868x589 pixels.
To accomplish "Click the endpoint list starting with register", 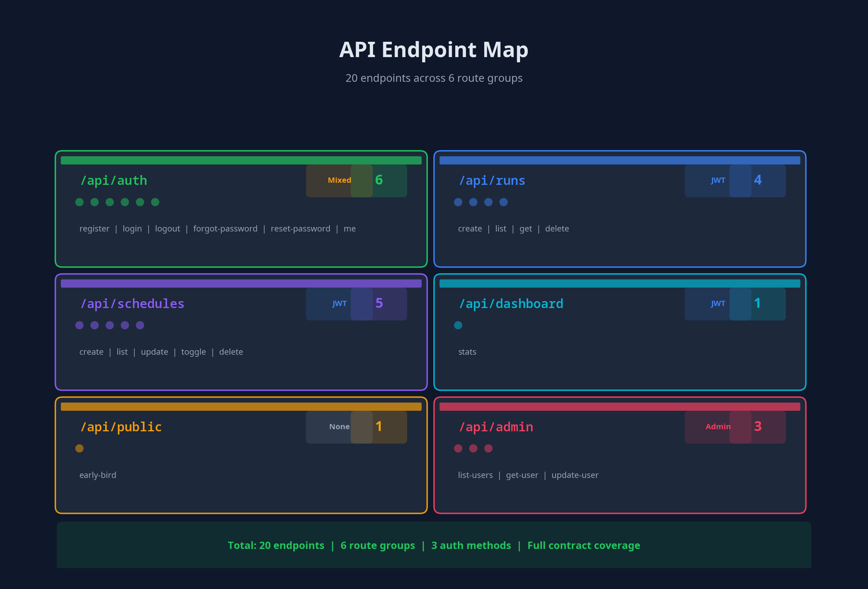I will (217, 229).
